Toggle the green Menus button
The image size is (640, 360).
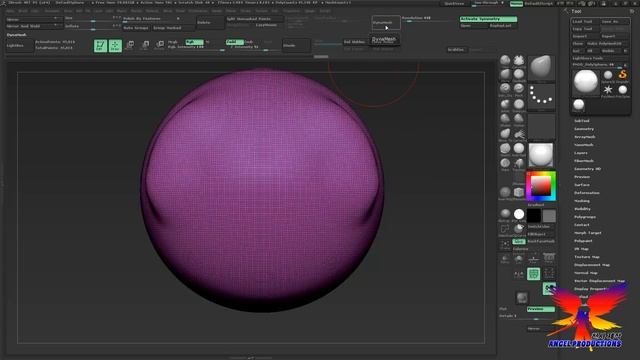point(516,4)
